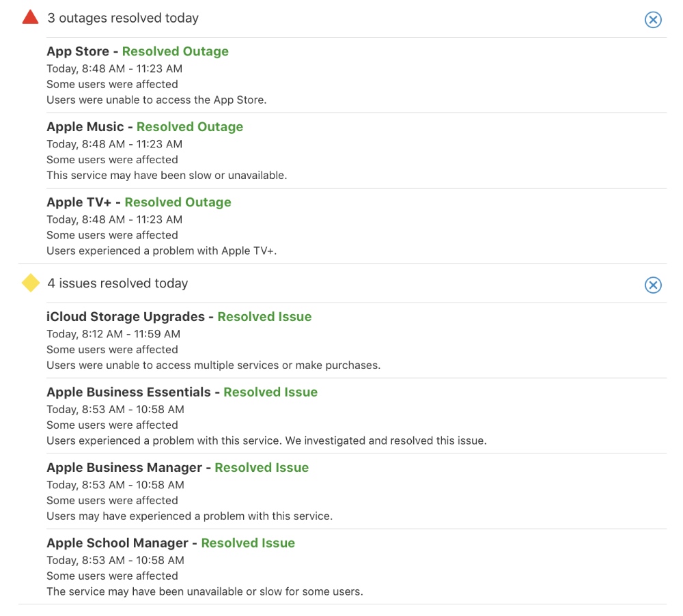Click the App Store outage time range
This screenshot has height=616, width=683.
pyautogui.click(x=114, y=68)
